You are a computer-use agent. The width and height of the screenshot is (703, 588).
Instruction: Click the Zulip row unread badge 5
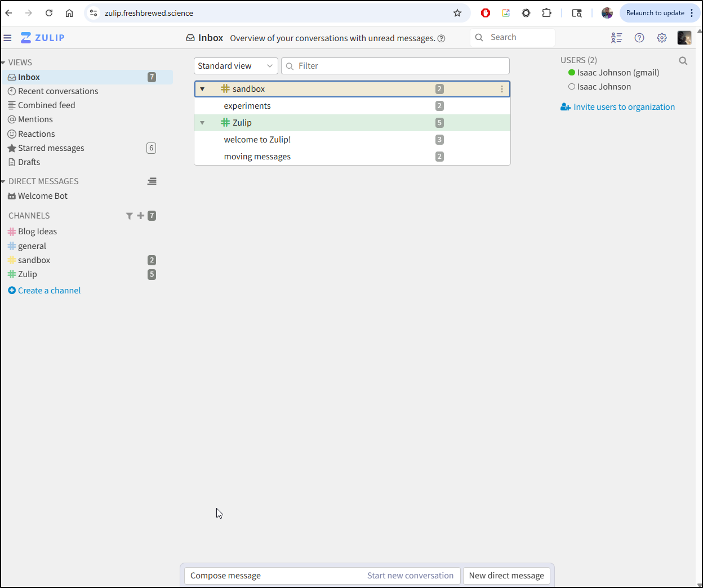point(439,123)
